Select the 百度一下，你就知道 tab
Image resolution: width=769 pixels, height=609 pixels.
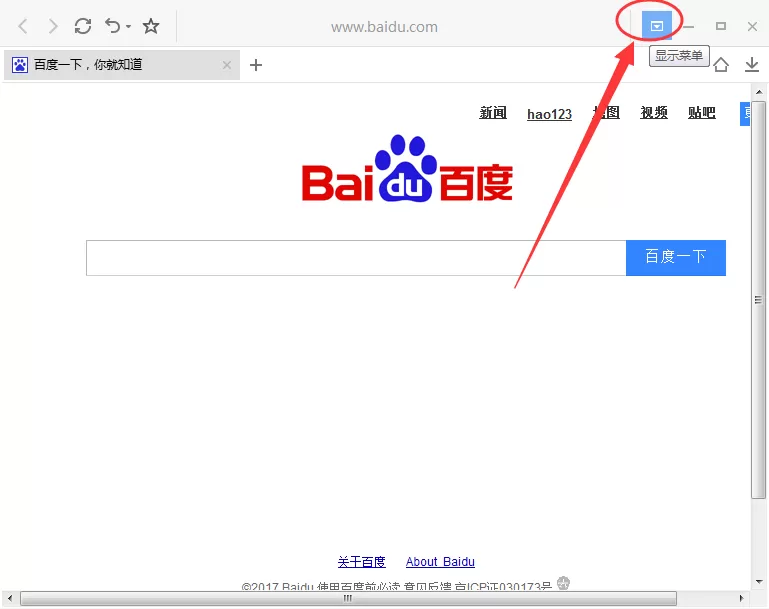click(x=122, y=65)
